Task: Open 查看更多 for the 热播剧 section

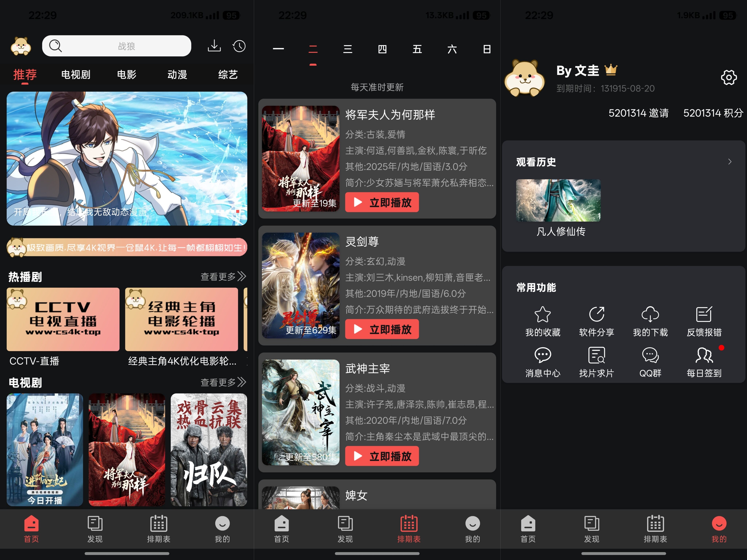Action: [x=223, y=277]
